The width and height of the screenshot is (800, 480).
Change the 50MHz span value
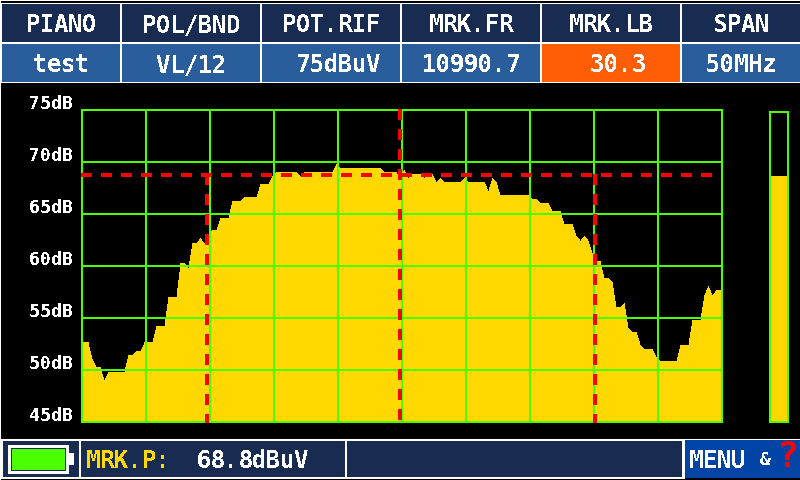tap(741, 63)
